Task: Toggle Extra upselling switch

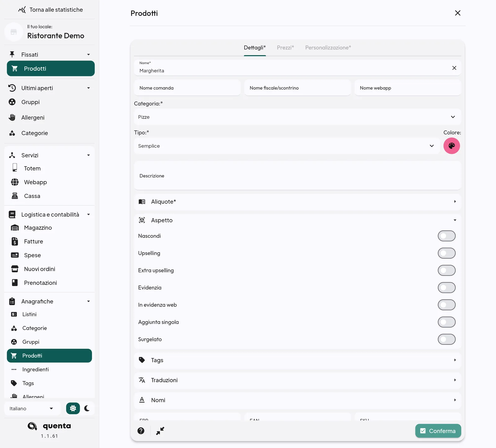Action: 446,270
